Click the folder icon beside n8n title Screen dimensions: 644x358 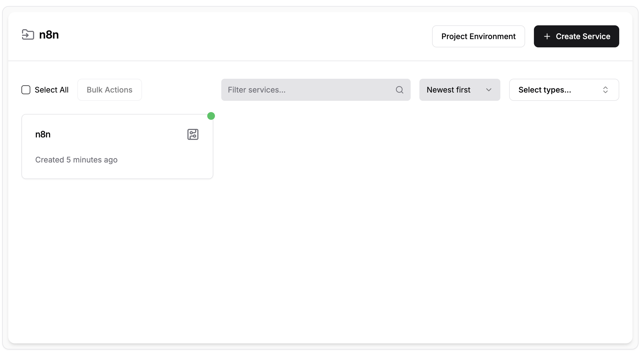click(28, 35)
